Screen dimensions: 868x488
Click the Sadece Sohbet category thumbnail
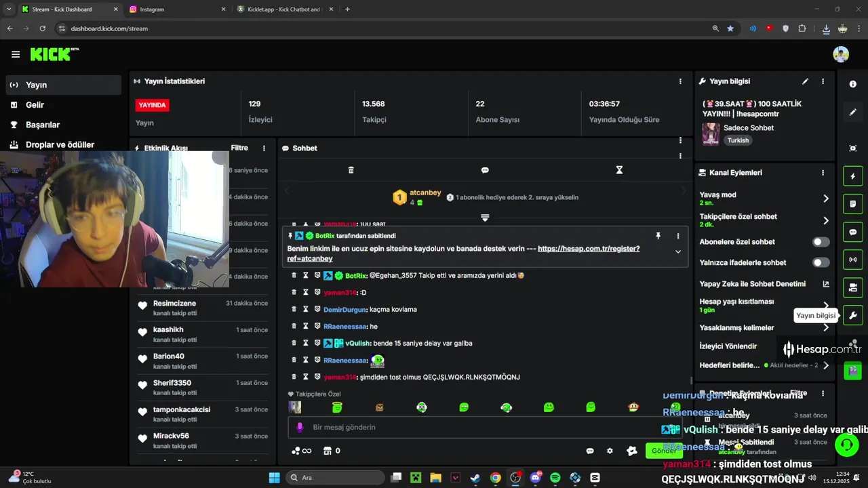tap(711, 134)
